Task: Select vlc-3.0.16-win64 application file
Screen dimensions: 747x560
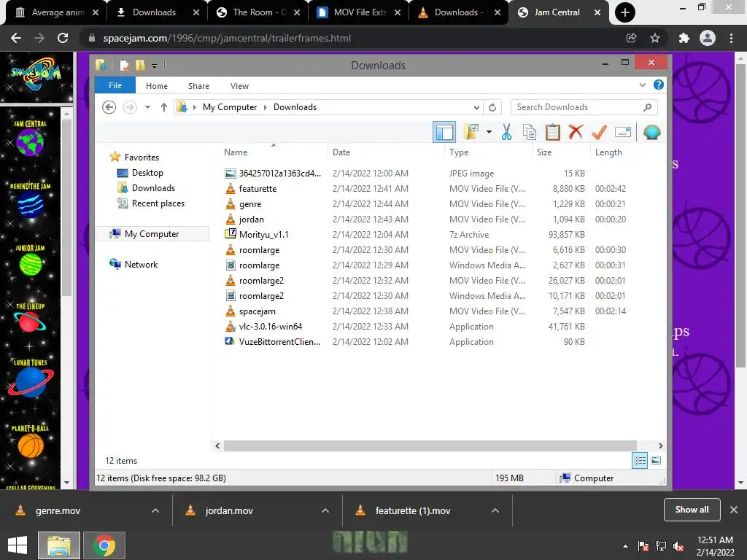Action: pyautogui.click(x=271, y=326)
